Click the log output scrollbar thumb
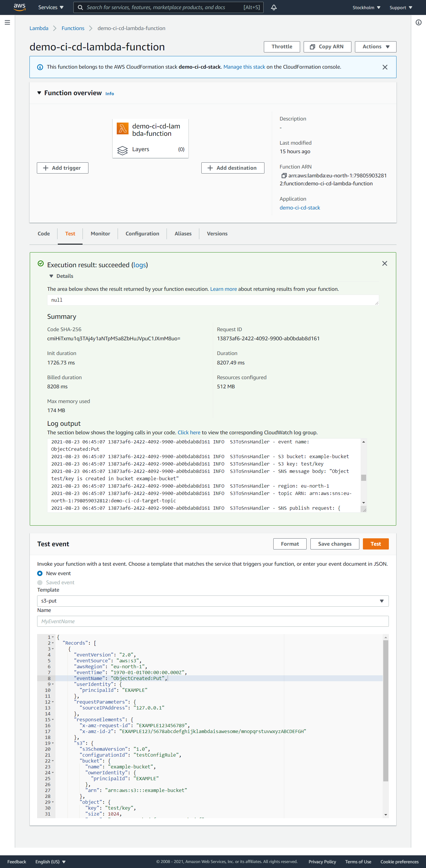This screenshot has height=868, width=426. pyautogui.click(x=363, y=478)
